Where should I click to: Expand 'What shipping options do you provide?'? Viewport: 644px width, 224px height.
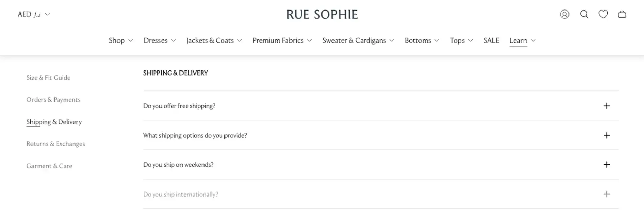(x=607, y=135)
